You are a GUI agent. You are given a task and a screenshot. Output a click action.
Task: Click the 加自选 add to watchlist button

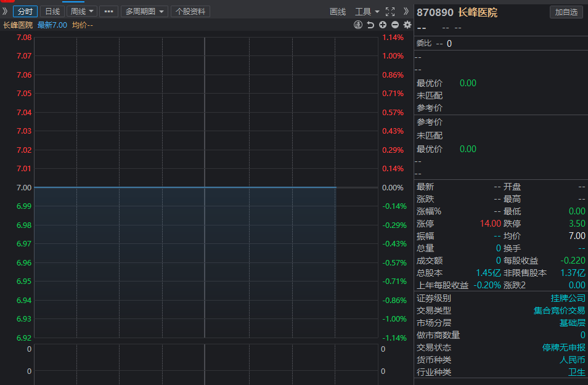(566, 12)
